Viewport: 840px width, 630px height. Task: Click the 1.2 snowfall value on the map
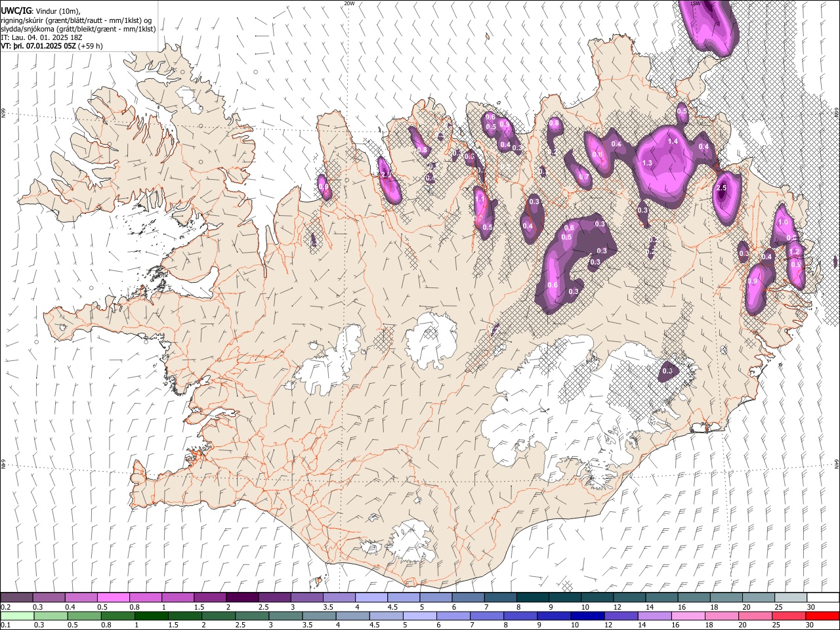(x=795, y=251)
